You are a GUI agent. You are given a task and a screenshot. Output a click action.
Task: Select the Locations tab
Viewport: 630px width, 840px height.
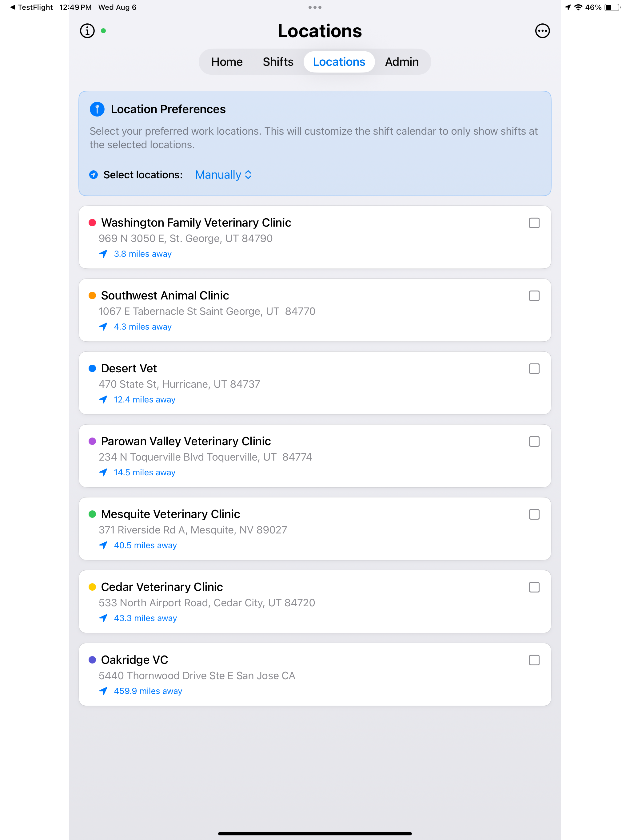[339, 62]
